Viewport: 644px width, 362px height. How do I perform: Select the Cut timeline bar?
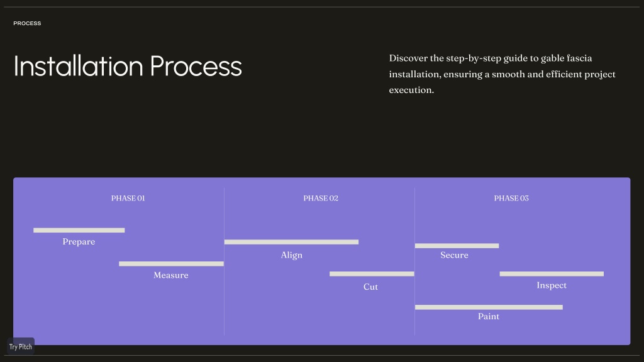[x=372, y=274]
